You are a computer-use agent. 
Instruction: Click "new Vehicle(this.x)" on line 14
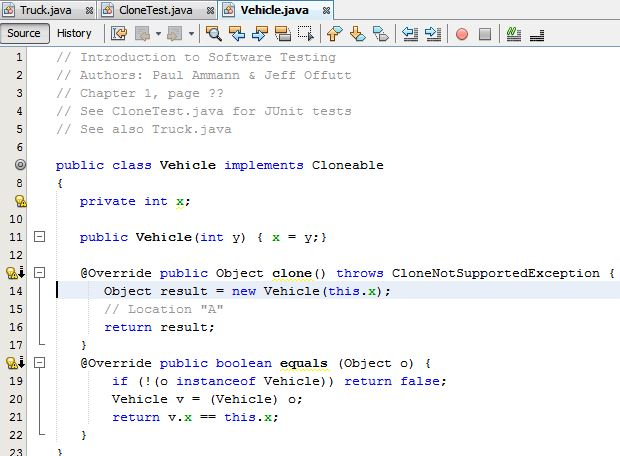[x=307, y=291]
